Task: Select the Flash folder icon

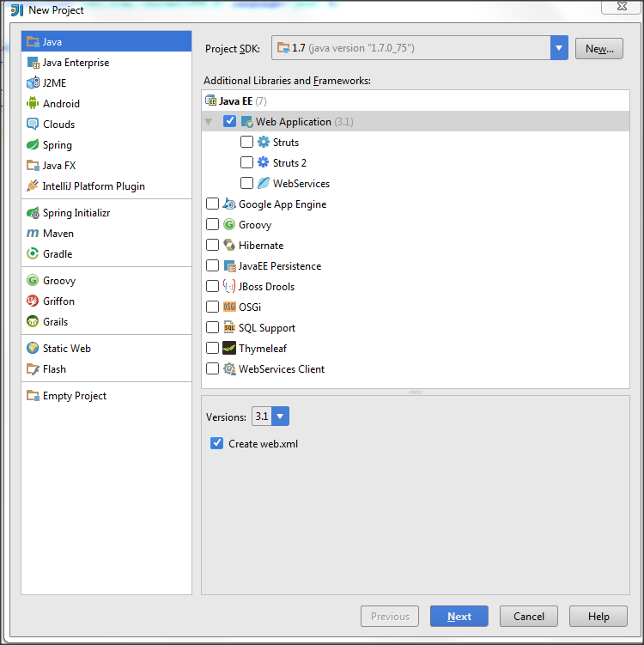Action: pyautogui.click(x=33, y=369)
